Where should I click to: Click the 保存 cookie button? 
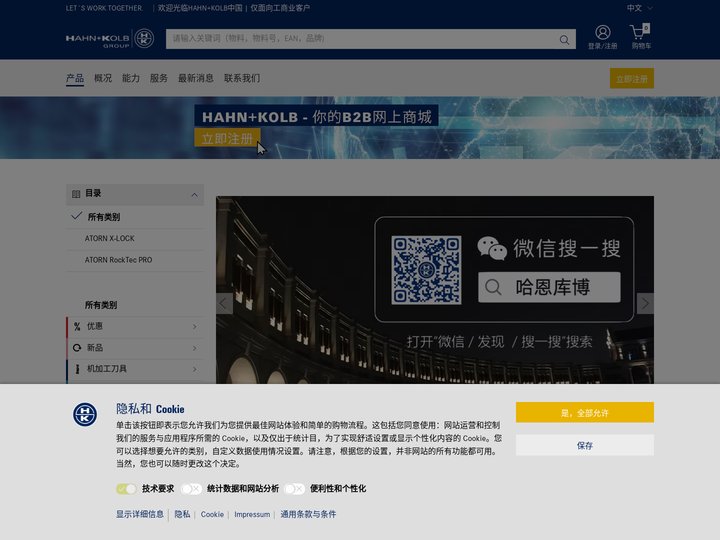585,445
